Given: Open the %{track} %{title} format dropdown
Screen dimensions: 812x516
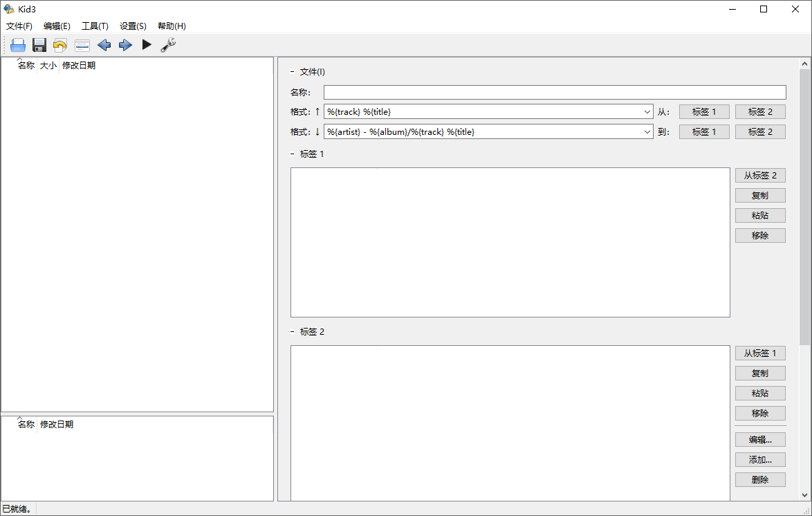Looking at the screenshot, I should (x=647, y=112).
